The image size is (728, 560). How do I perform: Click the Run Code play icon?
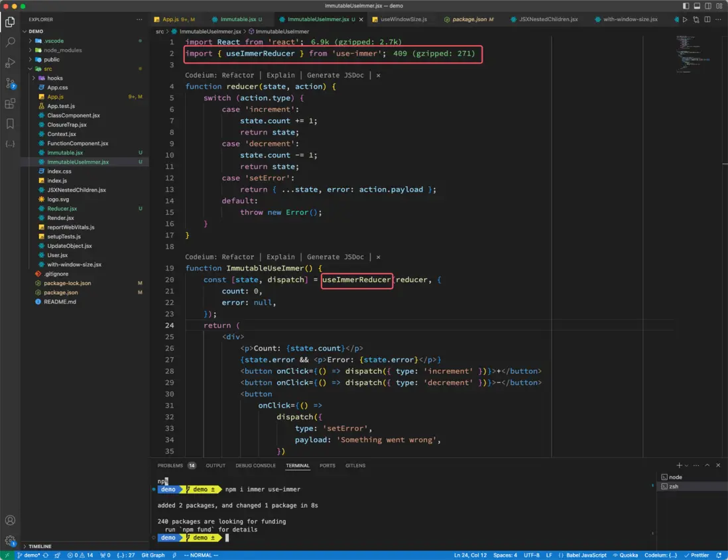coord(685,20)
